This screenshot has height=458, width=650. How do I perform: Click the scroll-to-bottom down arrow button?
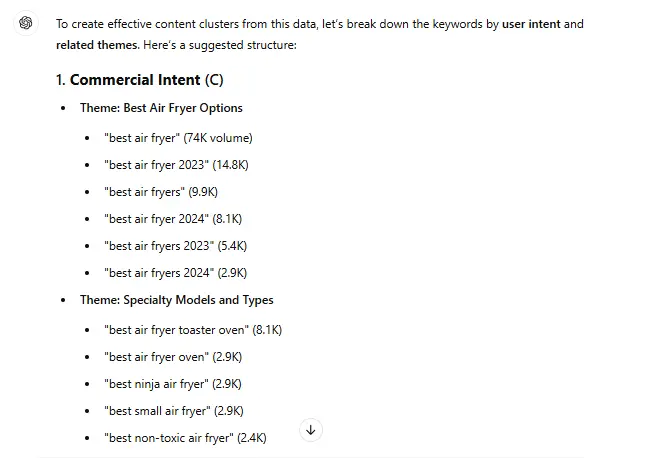tap(311, 430)
